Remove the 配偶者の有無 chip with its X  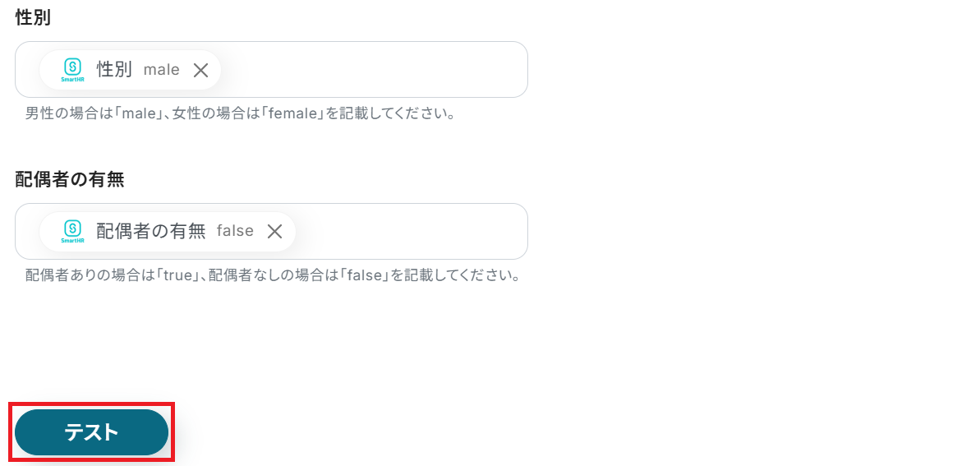pyautogui.click(x=274, y=232)
